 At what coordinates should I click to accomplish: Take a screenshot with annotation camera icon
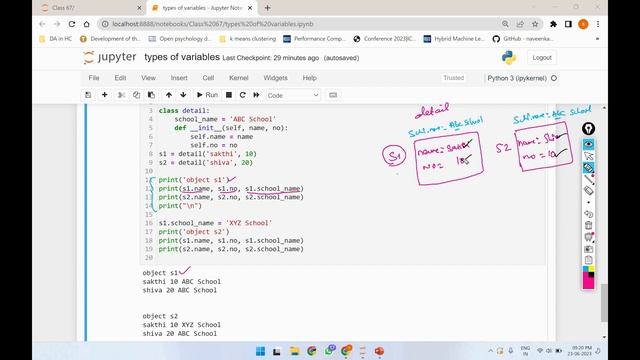pyautogui.click(x=588, y=249)
